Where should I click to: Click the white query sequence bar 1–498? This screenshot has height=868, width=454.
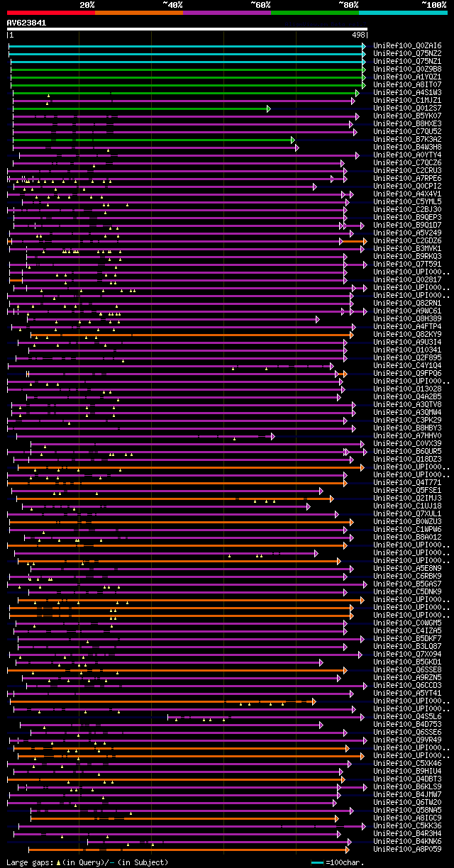click(x=187, y=29)
